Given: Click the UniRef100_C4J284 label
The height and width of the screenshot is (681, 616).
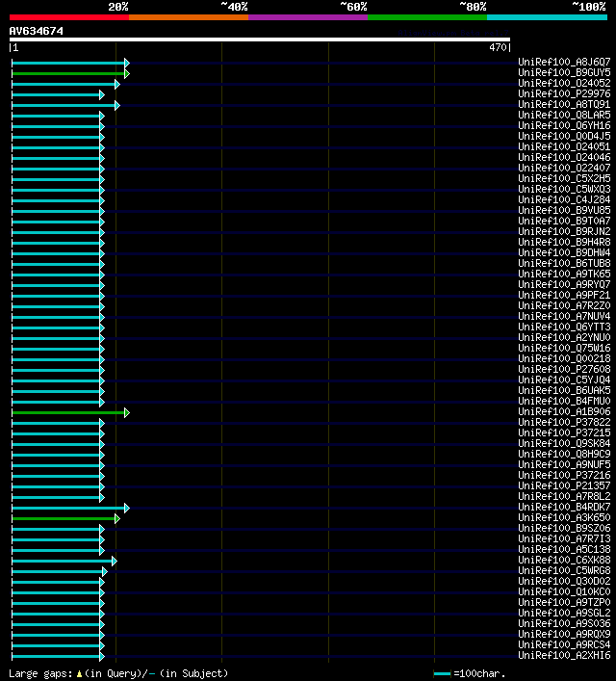Looking at the screenshot, I should (x=564, y=199).
